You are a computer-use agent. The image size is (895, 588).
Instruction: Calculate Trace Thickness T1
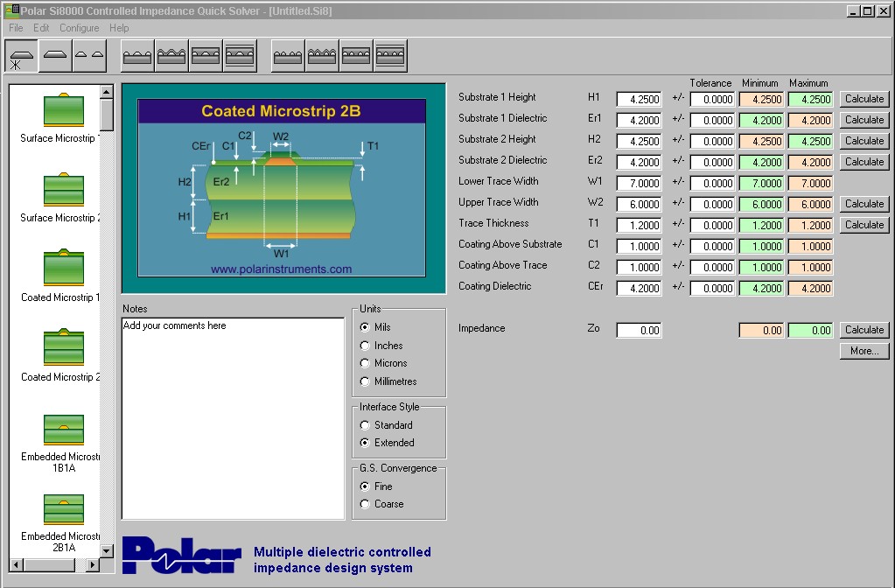(864, 225)
